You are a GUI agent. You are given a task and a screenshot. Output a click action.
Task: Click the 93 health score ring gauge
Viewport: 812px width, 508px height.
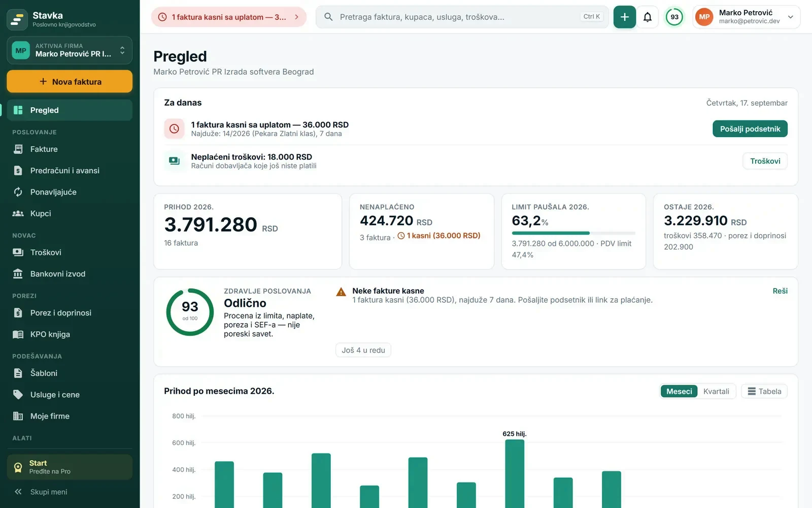point(190,312)
